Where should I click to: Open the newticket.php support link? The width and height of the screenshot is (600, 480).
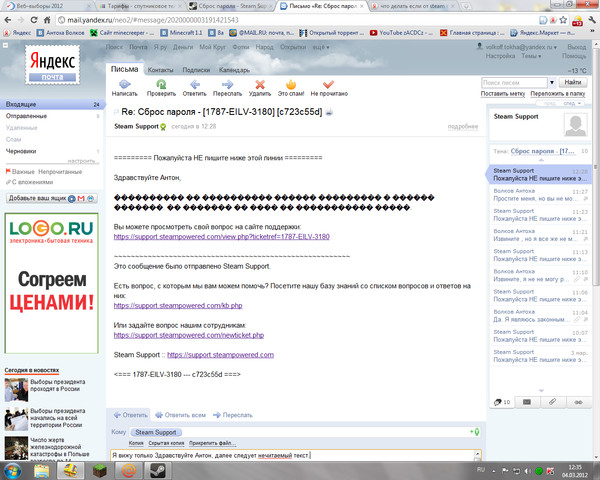(x=189, y=335)
